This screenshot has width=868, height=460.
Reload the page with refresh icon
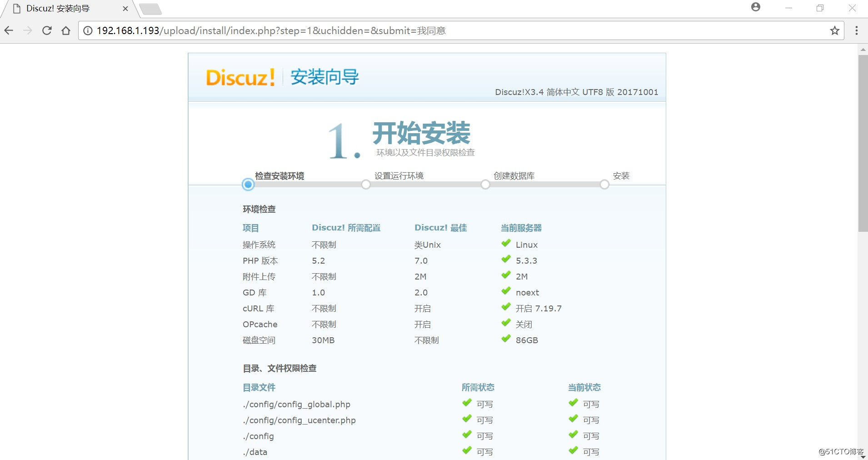click(x=47, y=30)
